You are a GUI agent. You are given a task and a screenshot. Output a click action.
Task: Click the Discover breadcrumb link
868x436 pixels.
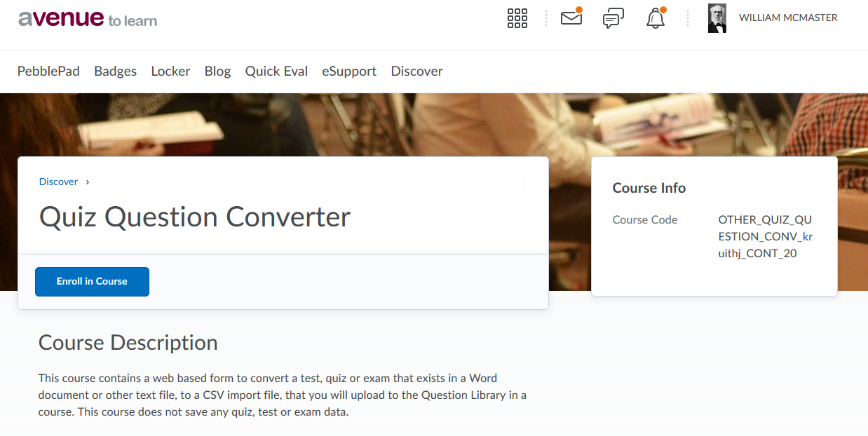(x=58, y=182)
